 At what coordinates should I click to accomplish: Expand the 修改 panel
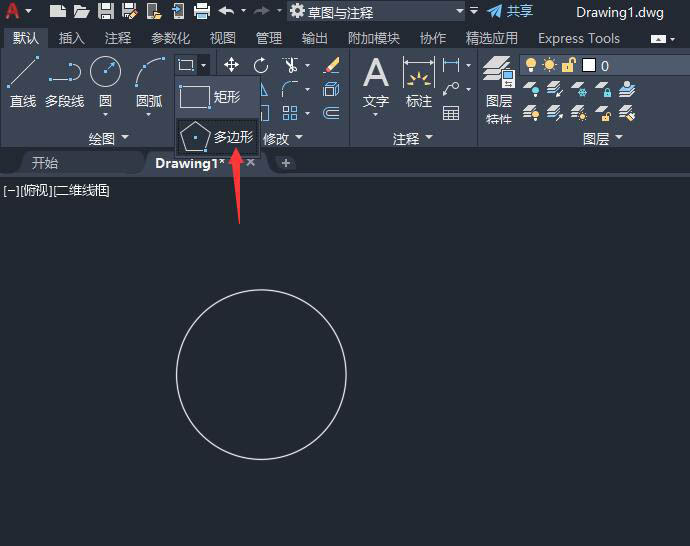tap(283, 139)
